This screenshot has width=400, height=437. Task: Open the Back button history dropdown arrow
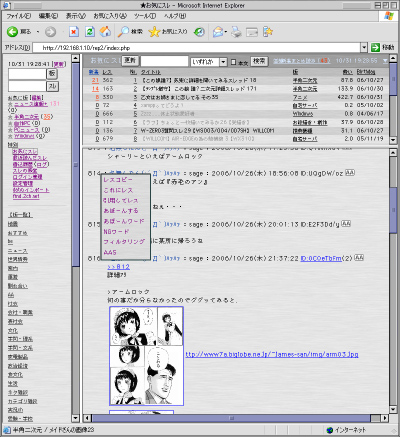point(38,32)
